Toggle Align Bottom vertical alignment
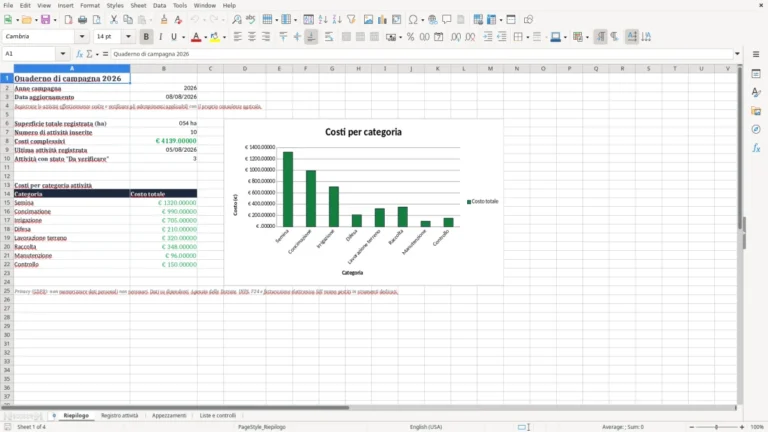The width and height of the screenshot is (768, 432). click(x=311, y=37)
